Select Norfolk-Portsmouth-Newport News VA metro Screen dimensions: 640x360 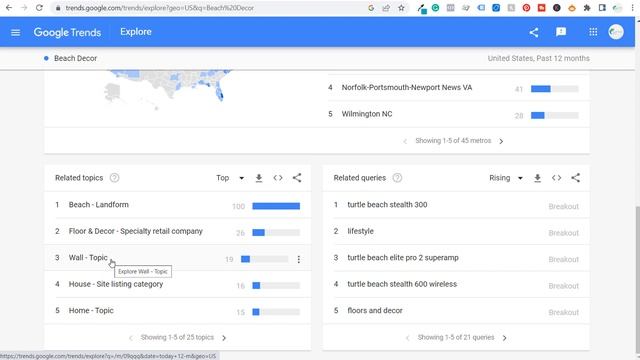click(x=407, y=87)
